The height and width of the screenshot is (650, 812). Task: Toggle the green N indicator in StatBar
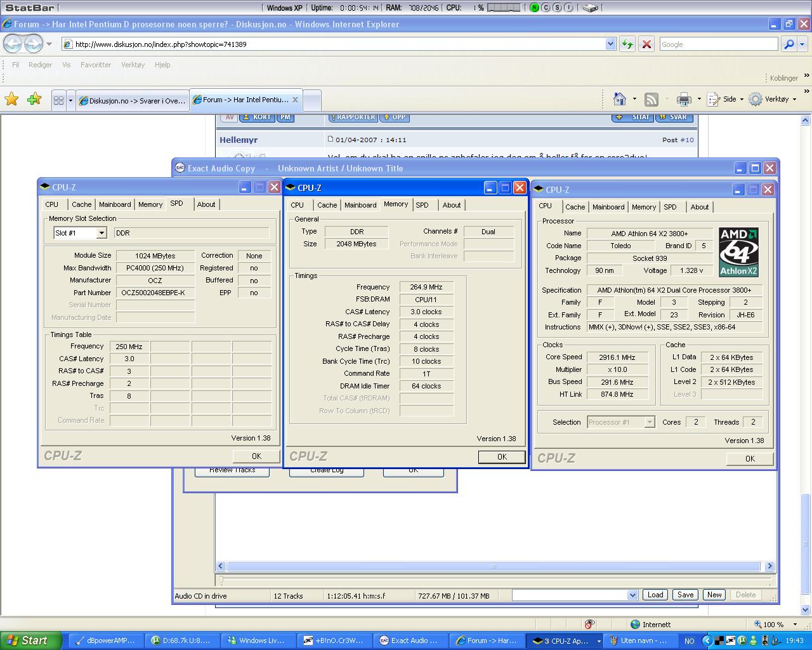[535, 8]
